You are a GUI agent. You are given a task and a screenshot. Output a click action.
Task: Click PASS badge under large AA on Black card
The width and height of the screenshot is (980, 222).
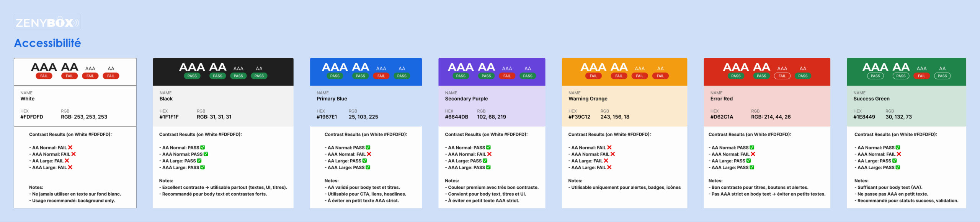pos(217,76)
